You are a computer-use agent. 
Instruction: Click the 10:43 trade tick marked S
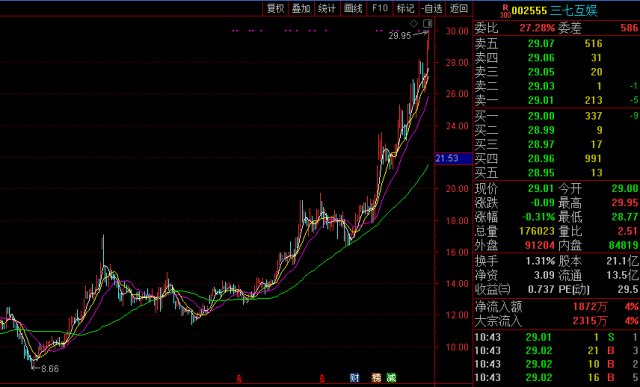point(556,337)
